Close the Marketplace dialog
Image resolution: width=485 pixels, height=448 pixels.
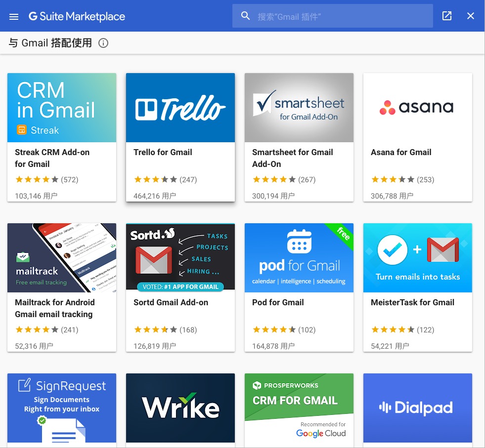click(471, 16)
